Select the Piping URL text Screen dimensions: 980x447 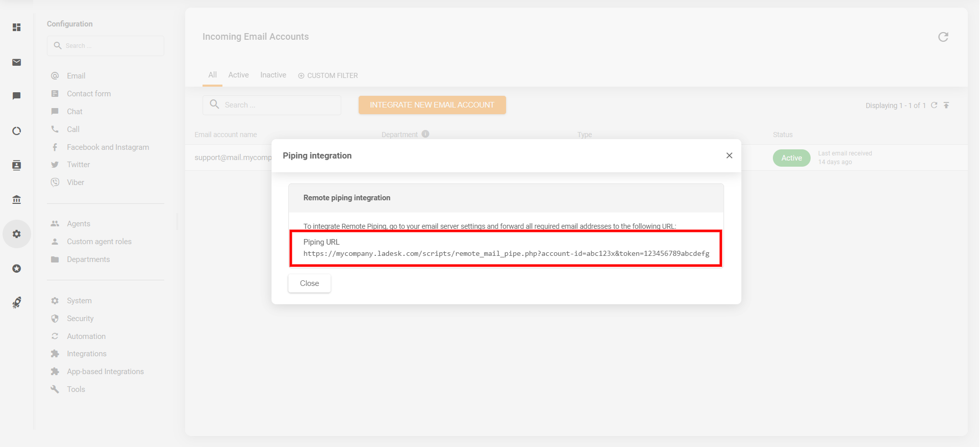coord(506,254)
